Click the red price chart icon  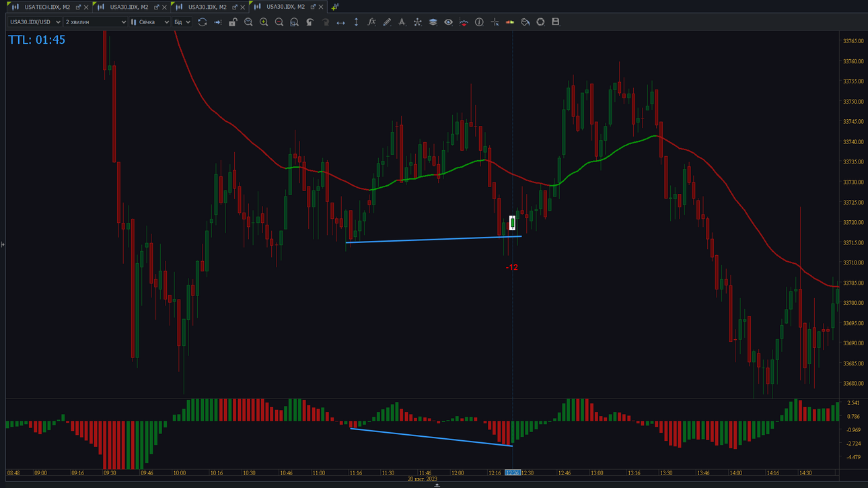click(x=464, y=22)
